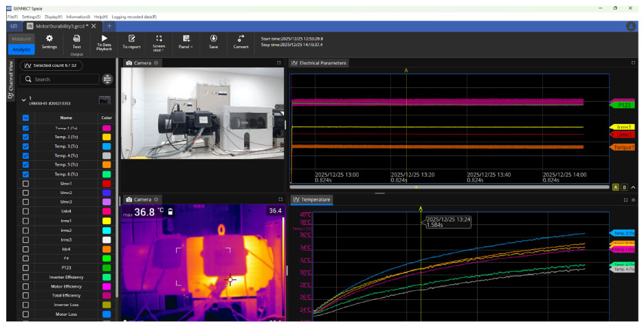Enable the Umn1 channel checkbox

pyautogui.click(x=25, y=184)
